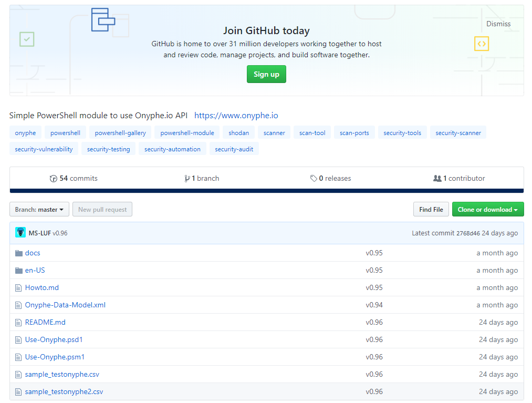Select the powershell topic tag
This screenshot has width=532, height=403.
point(65,132)
